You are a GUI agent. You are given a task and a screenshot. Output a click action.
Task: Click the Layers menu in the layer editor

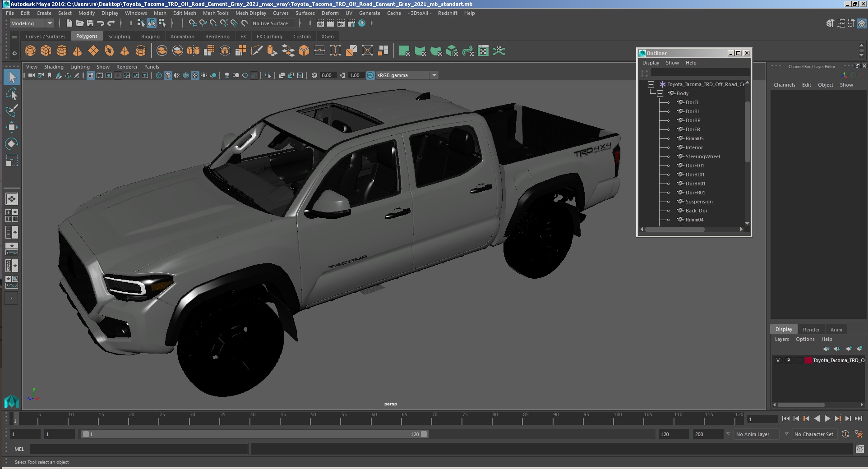point(782,339)
